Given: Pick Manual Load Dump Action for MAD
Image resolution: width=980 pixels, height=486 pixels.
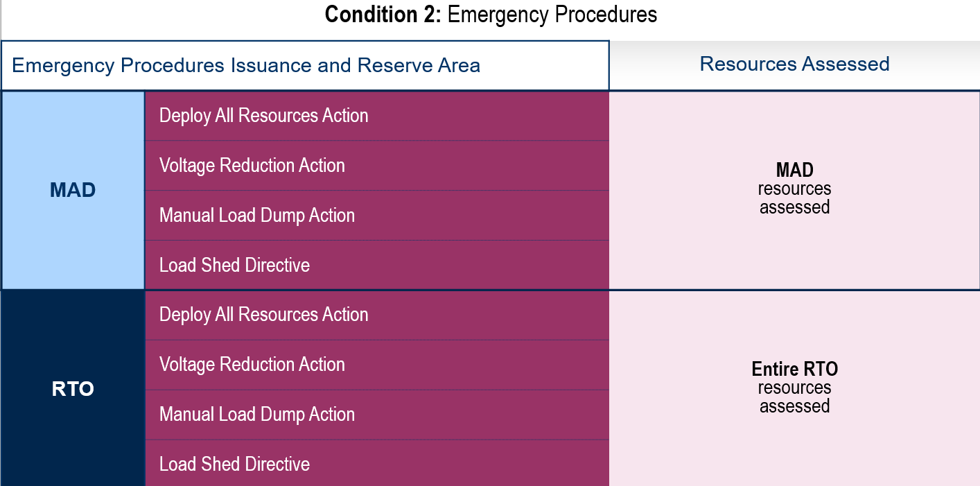Looking at the screenshot, I should pyautogui.click(x=256, y=216).
